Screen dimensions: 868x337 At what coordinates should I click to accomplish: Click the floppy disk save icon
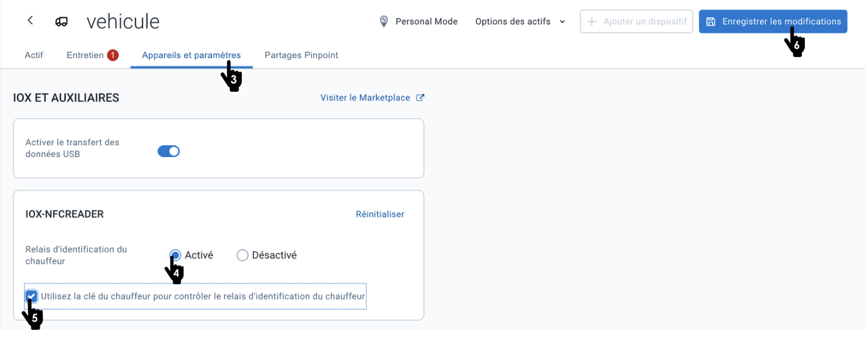coord(711,22)
